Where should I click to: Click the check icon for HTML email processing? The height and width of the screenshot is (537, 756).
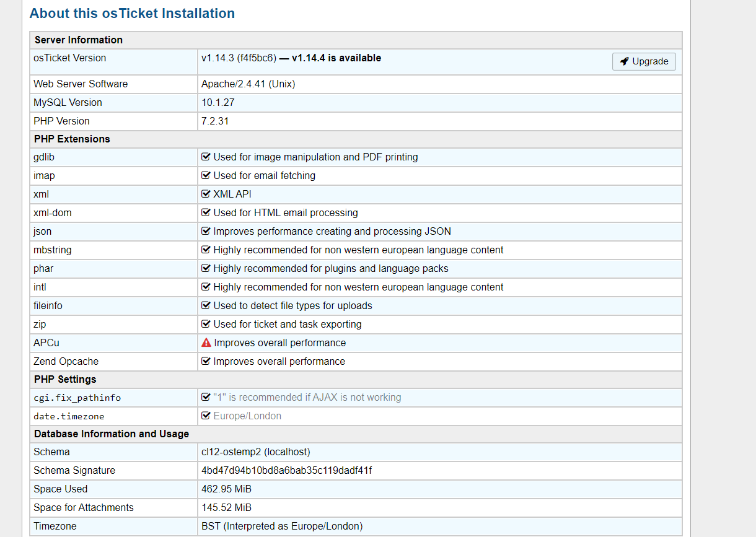pyautogui.click(x=206, y=212)
